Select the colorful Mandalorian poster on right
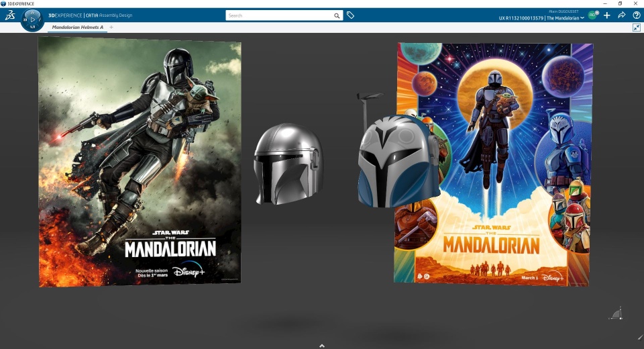 pyautogui.click(x=493, y=163)
